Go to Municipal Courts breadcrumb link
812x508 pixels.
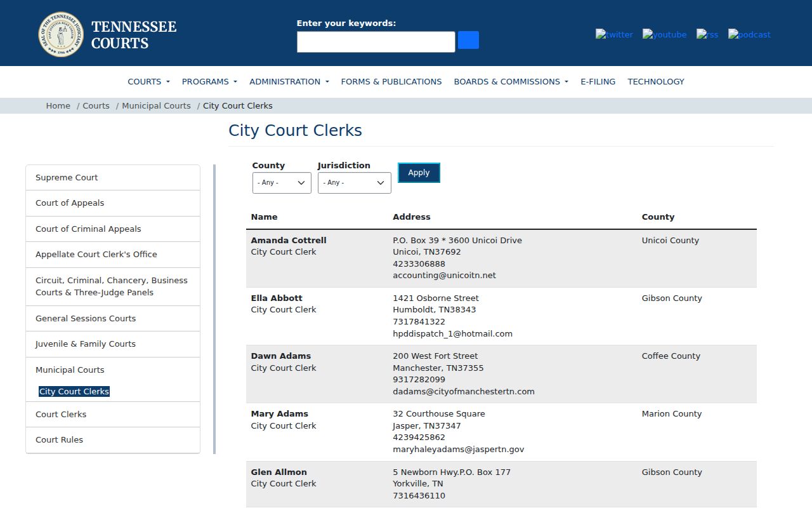click(156, 105)
